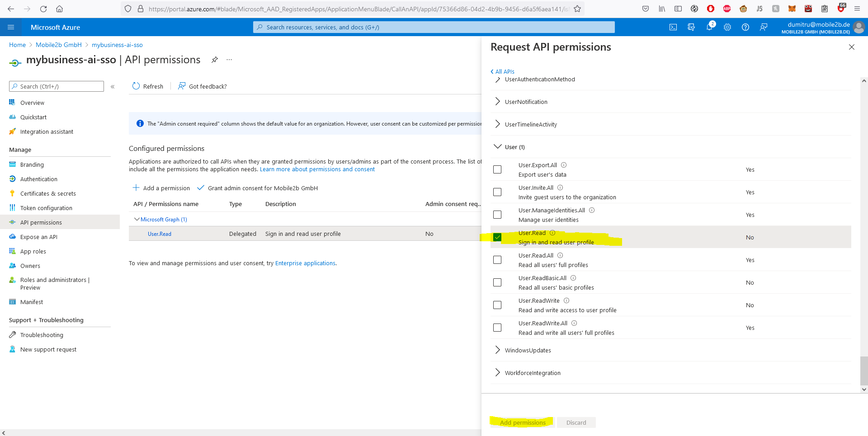This screenshot has height=436, width=868.
Task: Click the Search (Ctrl+/) sidebar field
Action: 56,86
